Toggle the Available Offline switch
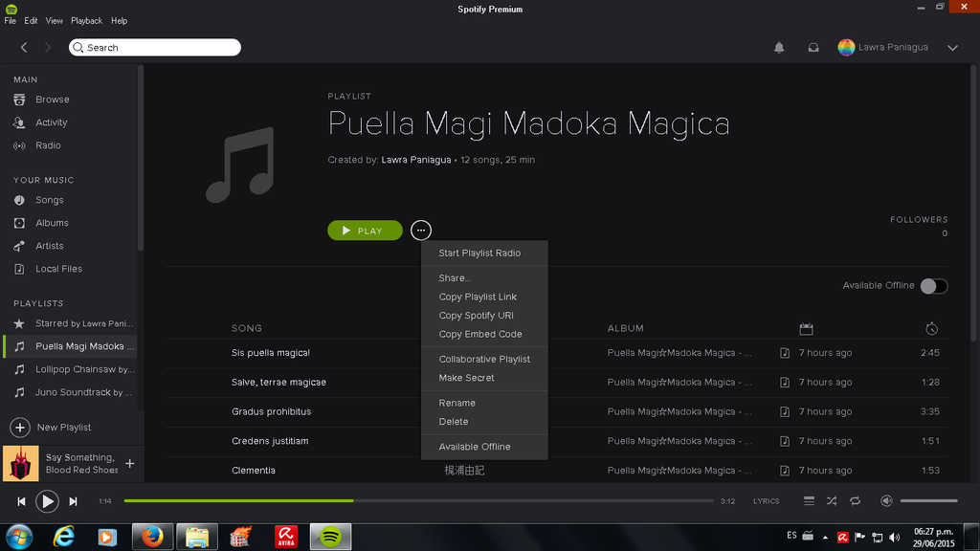Image resolution: width=980 pixels, height=551 pixels. (934, 285)
